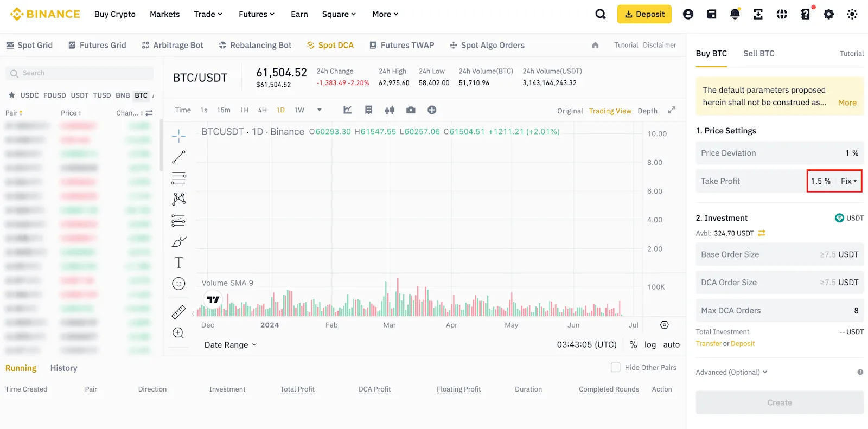Select the trend line drawing tool
Screen dimensions: 868x429
click(x=178, y=157)
